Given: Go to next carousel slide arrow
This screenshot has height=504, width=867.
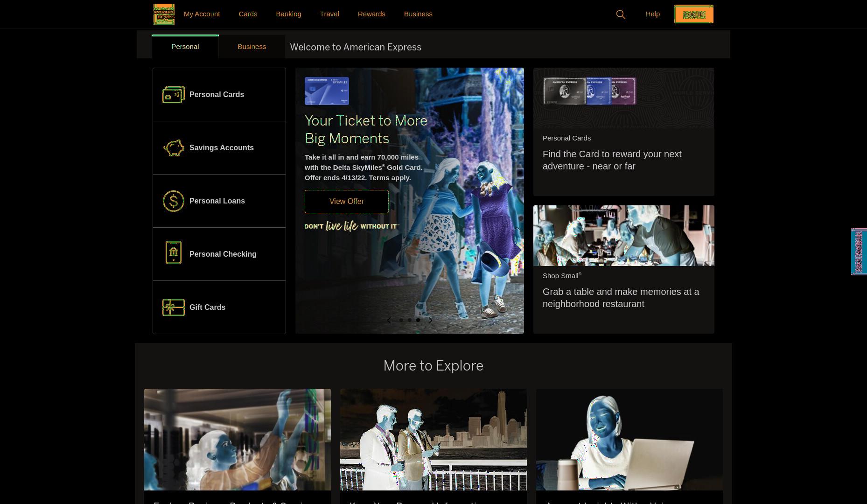Looking at the screenshot, I should click(x=430, y=320).
